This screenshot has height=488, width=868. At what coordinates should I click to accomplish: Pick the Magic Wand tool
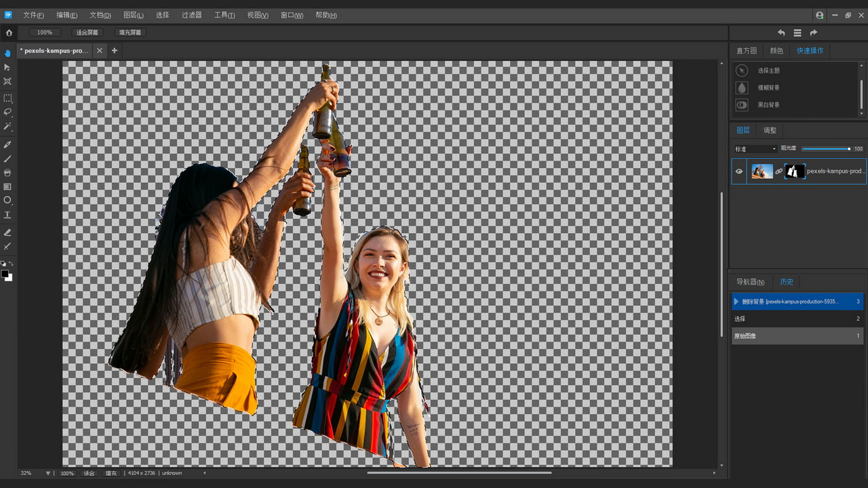tap(7, 127)
